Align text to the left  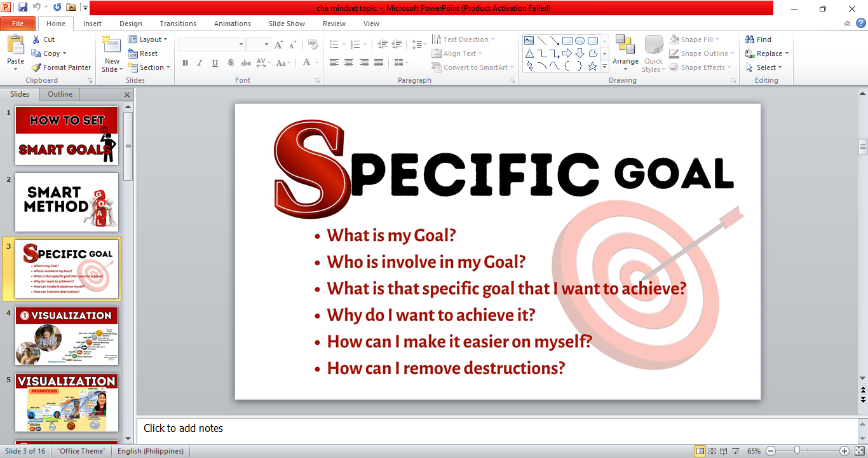click(x=334, y=62)
